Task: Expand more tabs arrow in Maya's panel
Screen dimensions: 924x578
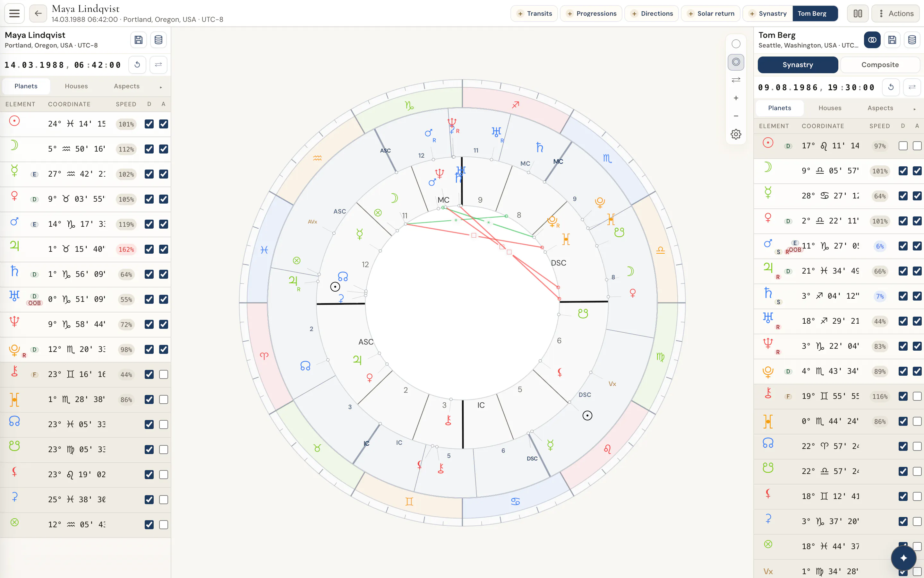Action: [161, 87]
